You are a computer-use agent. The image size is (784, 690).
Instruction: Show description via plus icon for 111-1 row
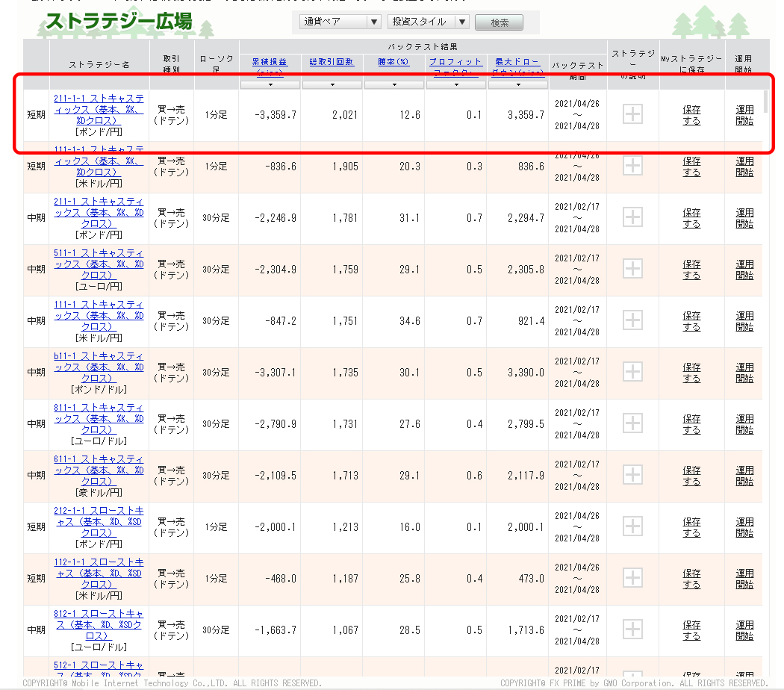click(632, 320)
